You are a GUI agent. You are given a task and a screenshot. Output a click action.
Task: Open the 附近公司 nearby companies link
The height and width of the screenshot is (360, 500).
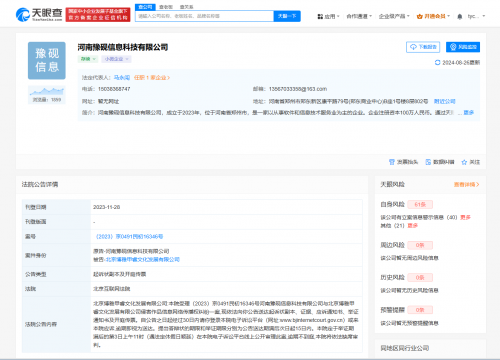[444, 101]
